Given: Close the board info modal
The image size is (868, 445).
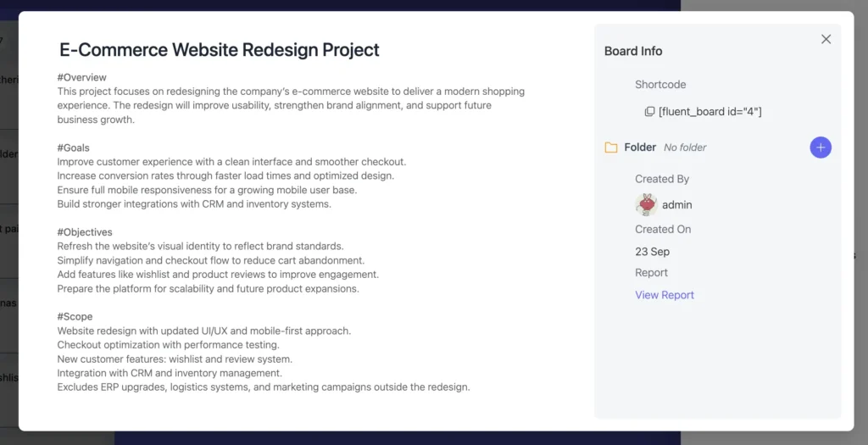Looking at the screenshot, I should pos(826,39).
